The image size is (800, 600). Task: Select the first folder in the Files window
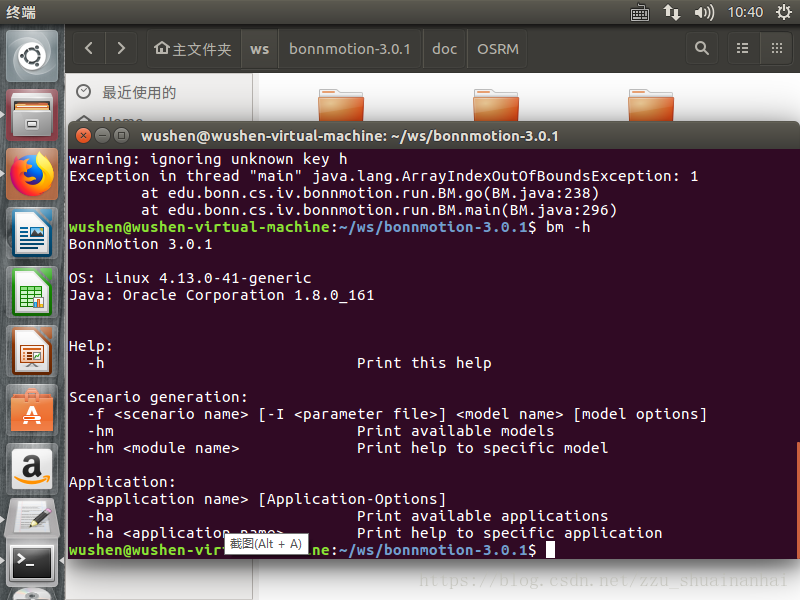341,105
